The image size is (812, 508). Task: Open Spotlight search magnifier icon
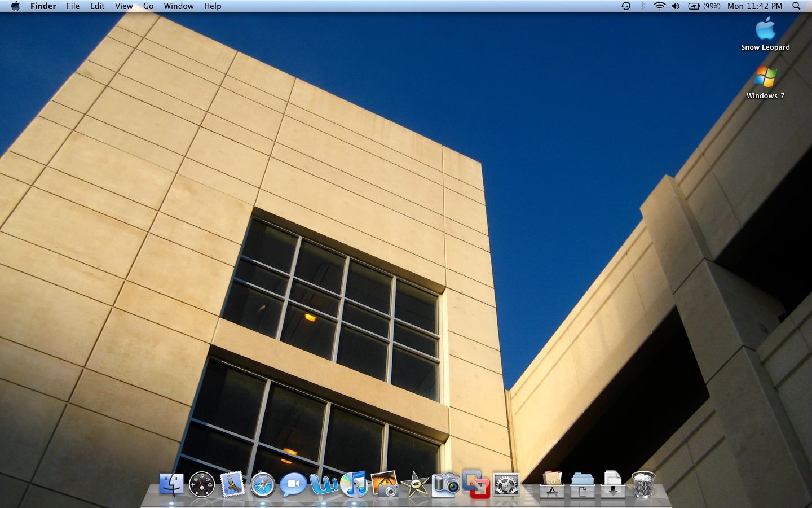point(796,6)
